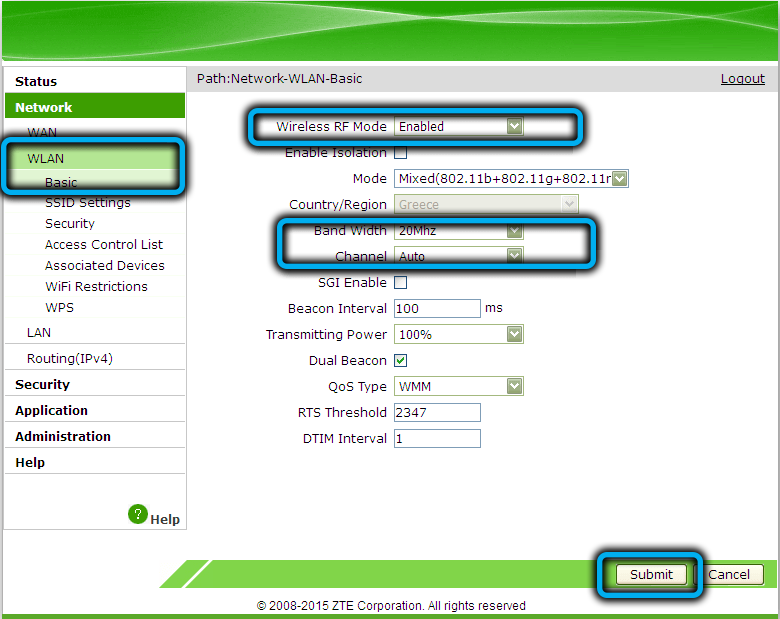This screenshot has height=619, width=780.
Task: Select the WLAN submenu
Action: pos(45,158)
